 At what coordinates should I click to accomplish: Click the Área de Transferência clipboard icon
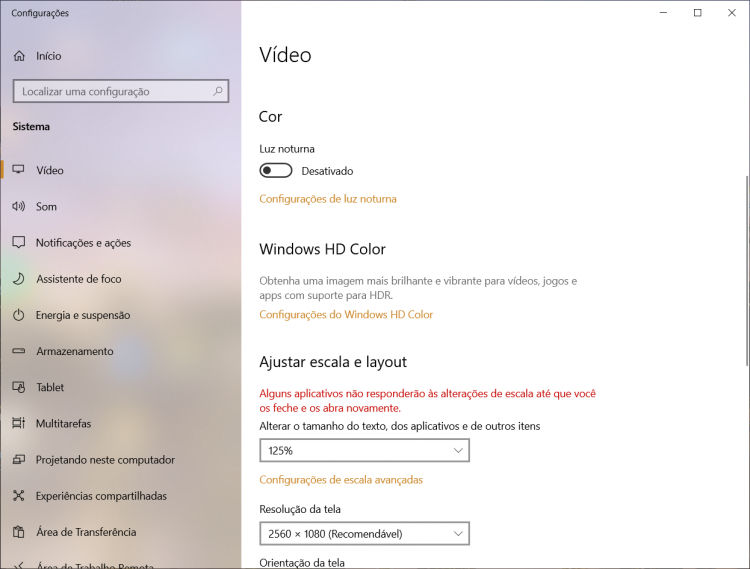point(19,532)
